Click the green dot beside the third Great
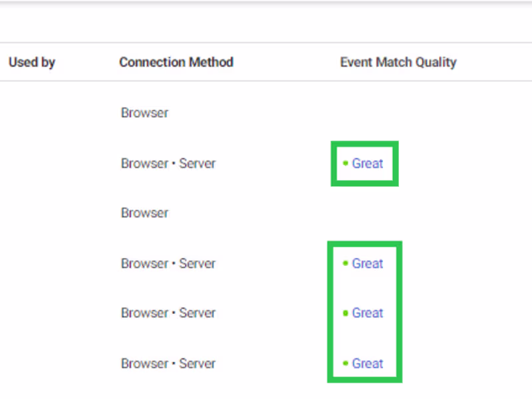 pos(345,313)
